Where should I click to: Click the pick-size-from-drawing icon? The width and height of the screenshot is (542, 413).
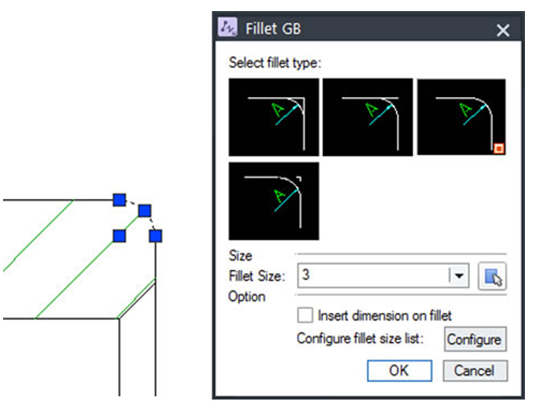coord(492,276)
